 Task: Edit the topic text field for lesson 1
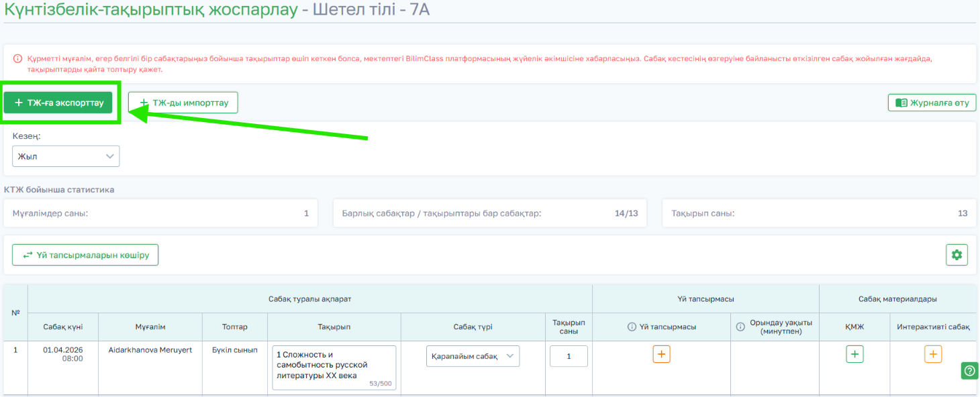(334, 367)
